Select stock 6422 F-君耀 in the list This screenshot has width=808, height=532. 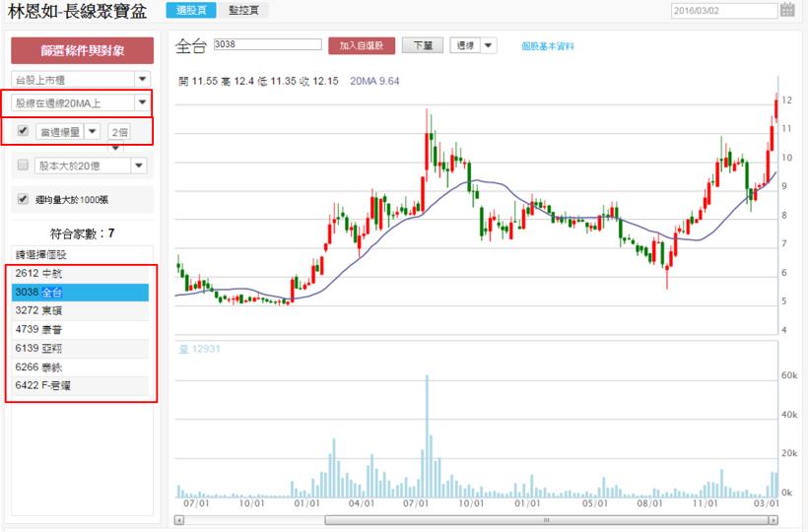click(x=81, y=386)
